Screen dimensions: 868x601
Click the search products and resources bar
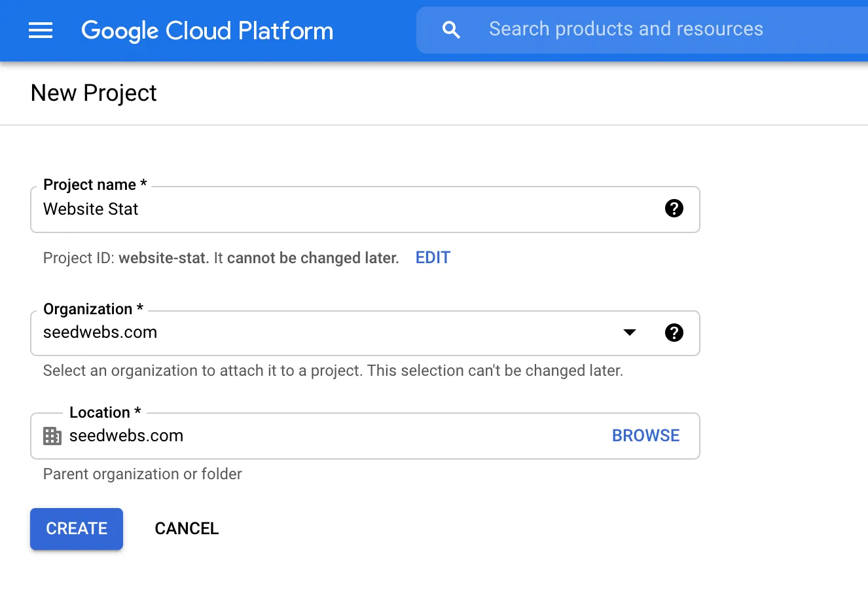click(626, 29)
